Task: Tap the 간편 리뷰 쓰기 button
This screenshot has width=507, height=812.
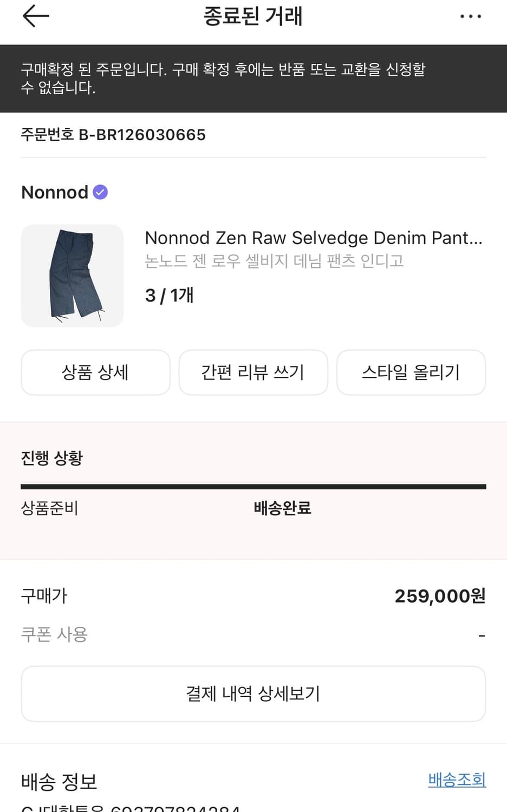Action: pos(253,372)
